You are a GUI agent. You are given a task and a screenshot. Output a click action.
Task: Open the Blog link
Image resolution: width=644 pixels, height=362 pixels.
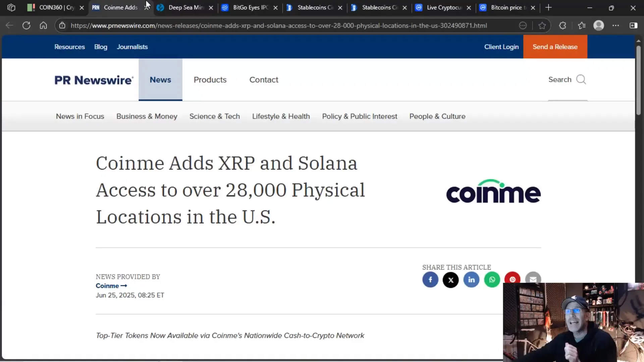[x=101, y=47]
